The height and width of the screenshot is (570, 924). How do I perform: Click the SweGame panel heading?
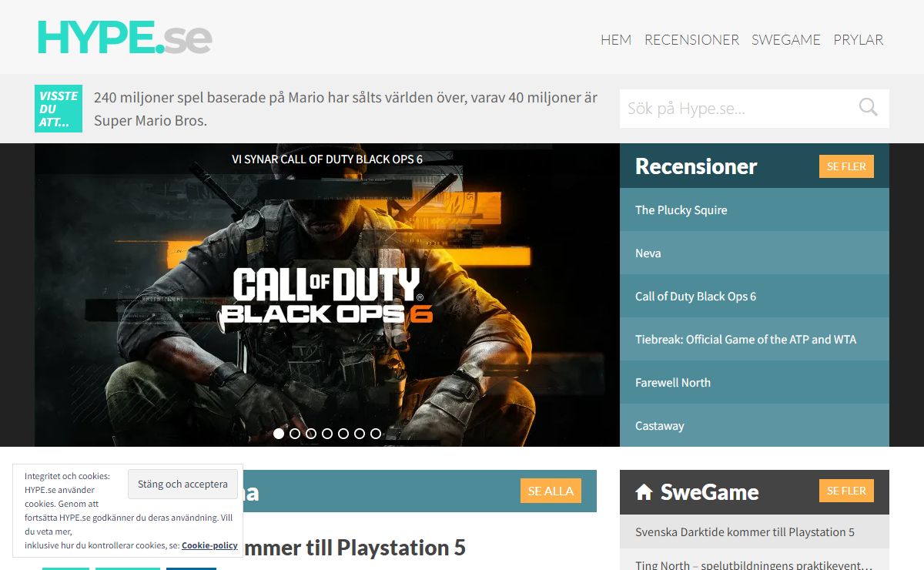click(x=709, y=492)
